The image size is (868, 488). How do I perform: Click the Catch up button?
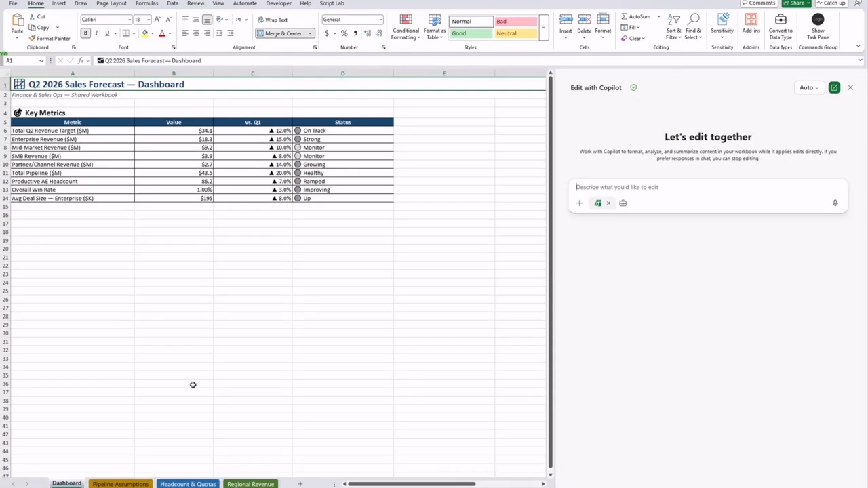[x=831, y=3]
